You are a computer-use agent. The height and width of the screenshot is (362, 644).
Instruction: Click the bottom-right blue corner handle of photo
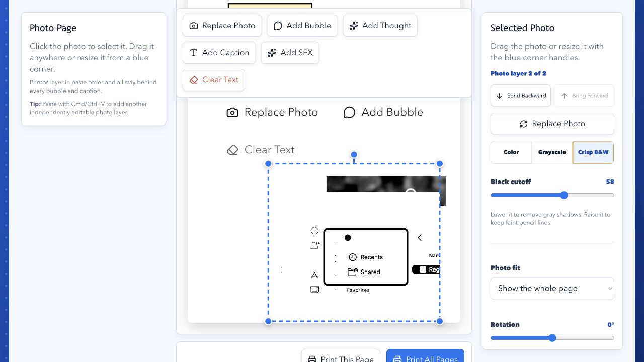tap(440, 321)
